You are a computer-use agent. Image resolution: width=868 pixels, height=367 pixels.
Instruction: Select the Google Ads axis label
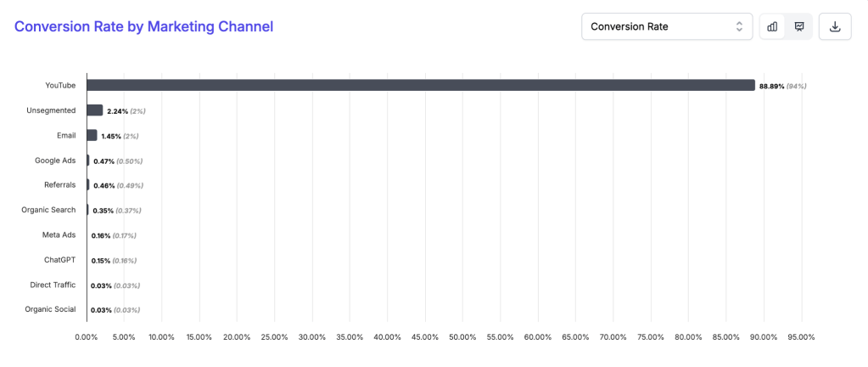55,160
